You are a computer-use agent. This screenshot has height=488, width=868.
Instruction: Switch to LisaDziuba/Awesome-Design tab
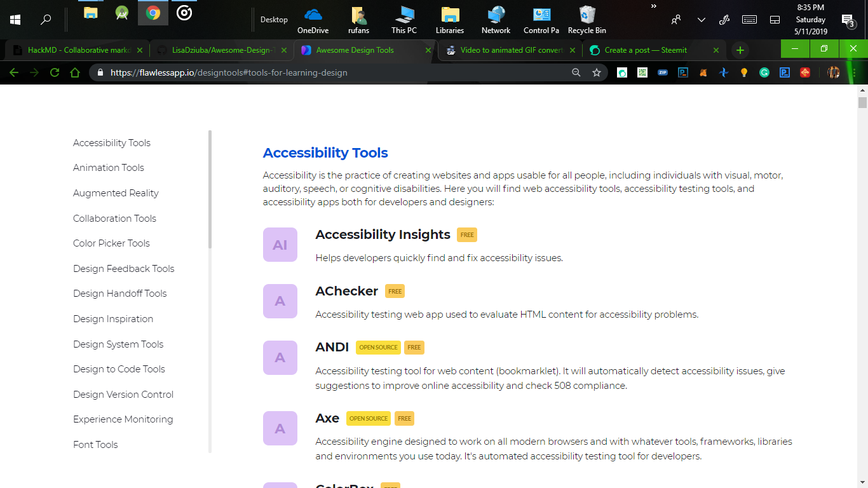tap(222, 50)
